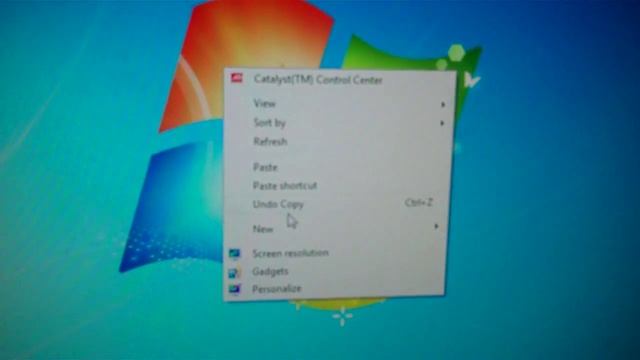Click the red Catalyst Control Center icon
640x360 pixels.
237,78
